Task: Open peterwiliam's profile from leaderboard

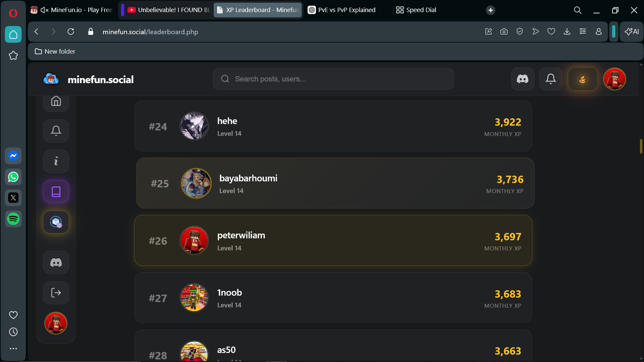Action: point(241,235)
